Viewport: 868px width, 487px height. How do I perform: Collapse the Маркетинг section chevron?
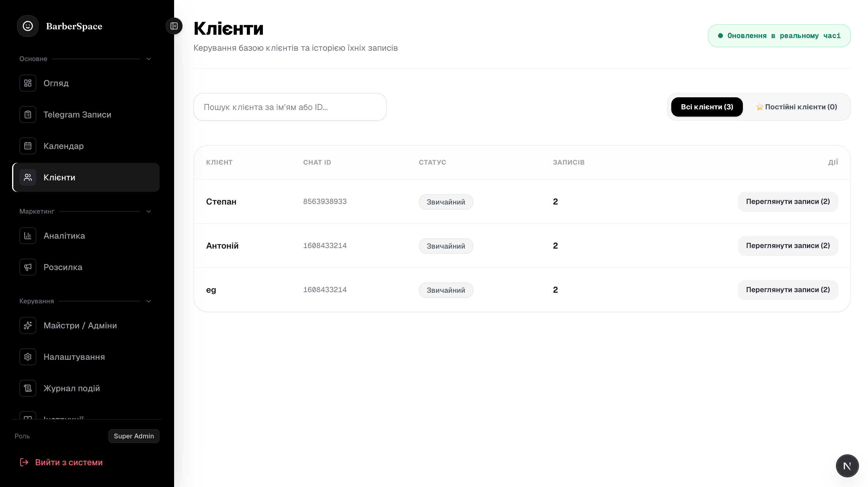[149, 211]
